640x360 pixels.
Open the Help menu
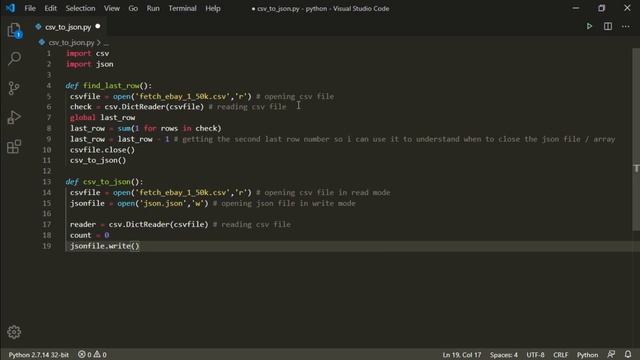[213, 8]
